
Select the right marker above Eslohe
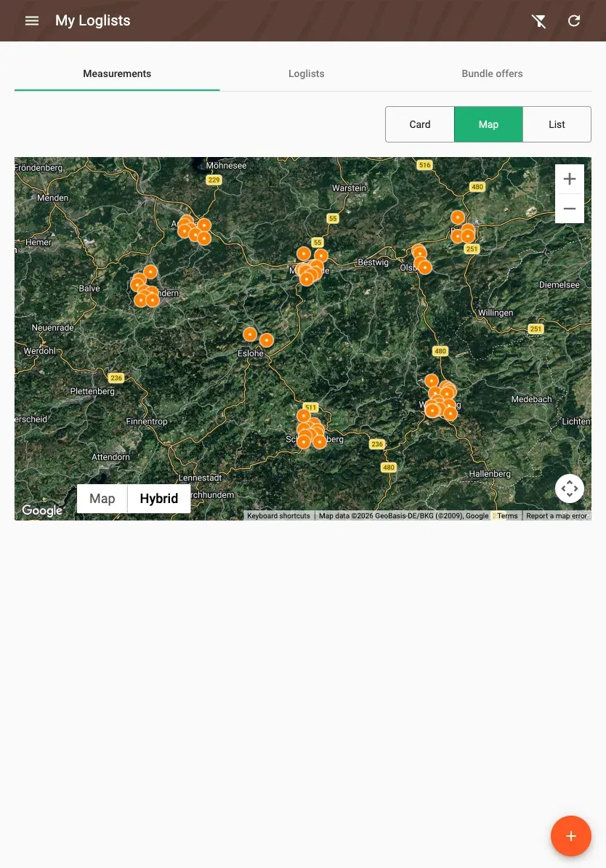coord(267,340)
